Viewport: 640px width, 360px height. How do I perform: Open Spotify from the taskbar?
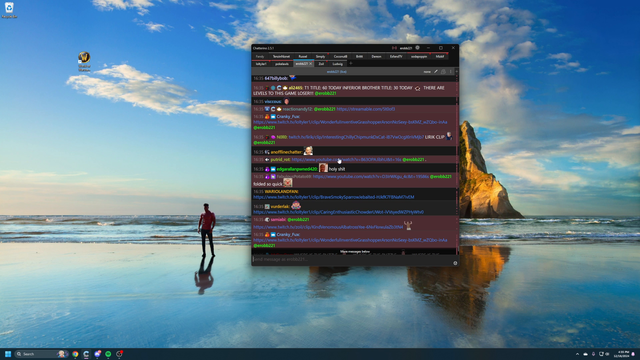click(x=108, y=354)
